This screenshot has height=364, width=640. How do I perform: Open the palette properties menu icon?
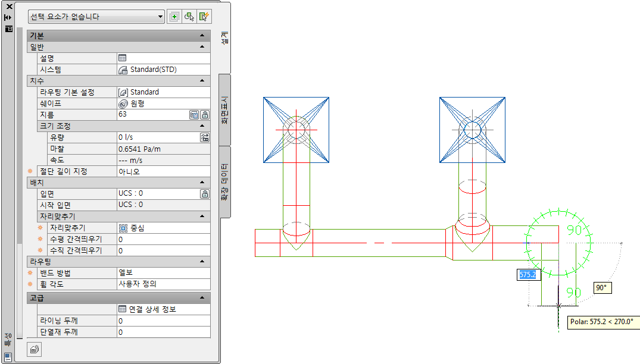tap(8, 29)
